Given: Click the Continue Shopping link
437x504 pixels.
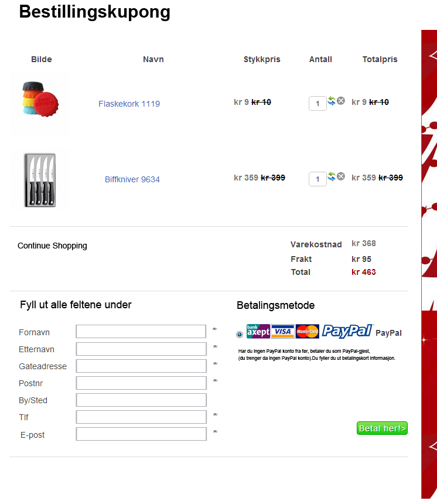Looking at the screenshot, I should (52, 246).
